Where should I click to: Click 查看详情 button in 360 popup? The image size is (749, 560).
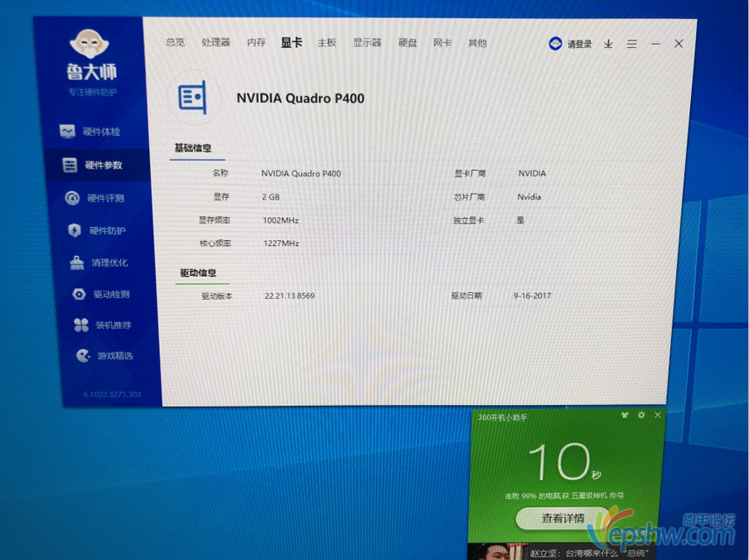pyautogui.click(x=563, y=518)
